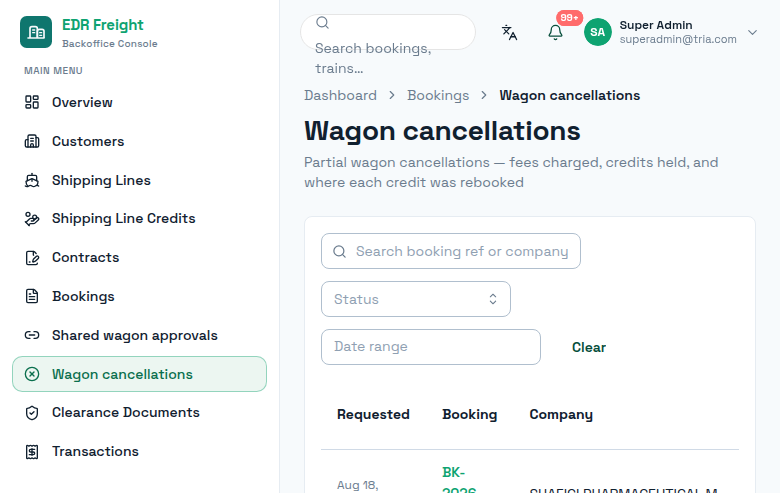Screen dimensions: 780x493
Task: Click the Contracts document icon
Action: (32, 258)
